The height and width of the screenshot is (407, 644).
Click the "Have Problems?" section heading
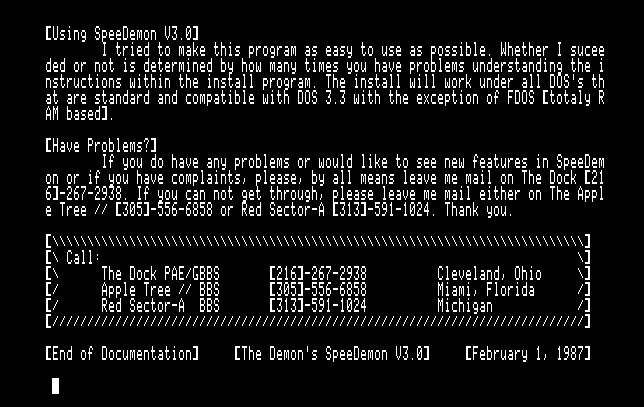point(101,145)
